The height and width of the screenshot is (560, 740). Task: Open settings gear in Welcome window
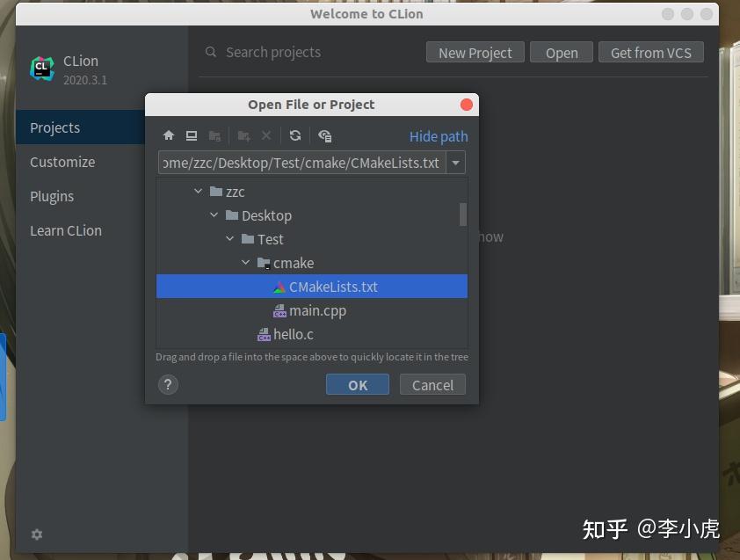tap(37, 534)
